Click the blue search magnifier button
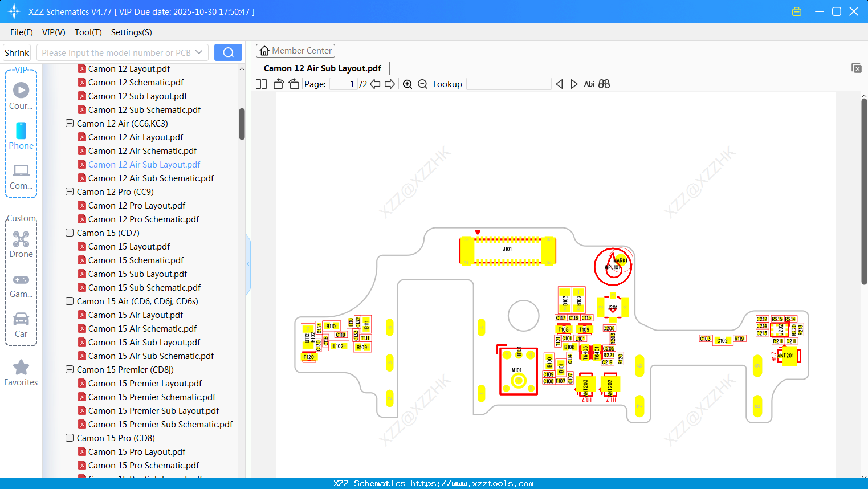 pyautogui.click(x=228, y=52)
